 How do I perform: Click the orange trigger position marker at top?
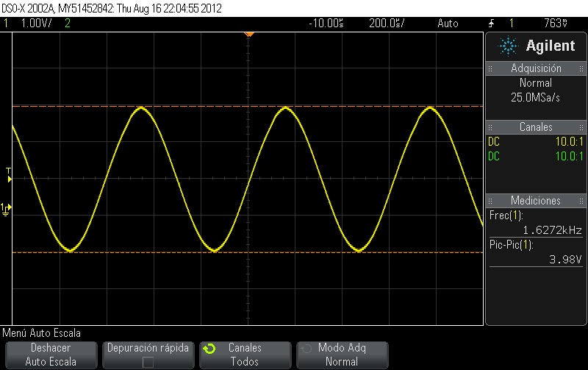point(249,35)
